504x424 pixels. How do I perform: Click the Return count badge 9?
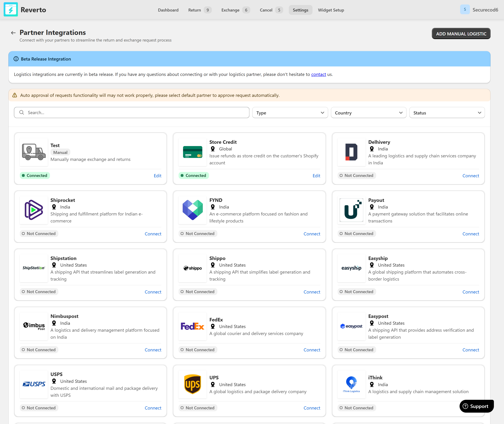point(208,10)
